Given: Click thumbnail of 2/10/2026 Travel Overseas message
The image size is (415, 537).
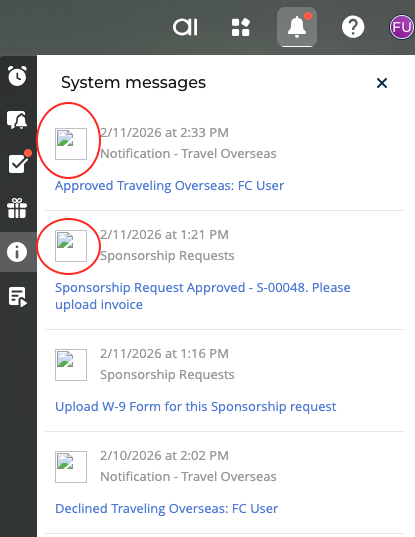Looking at the screenshot, I should (71, 467).
